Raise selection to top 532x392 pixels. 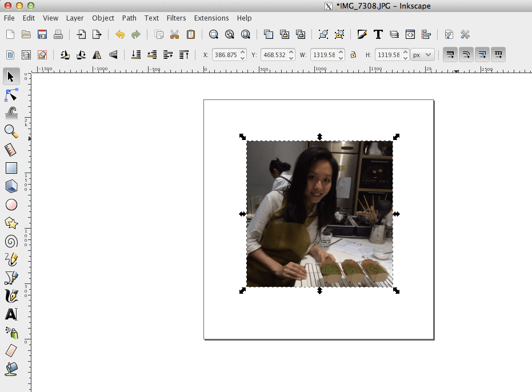click(184, 55)
